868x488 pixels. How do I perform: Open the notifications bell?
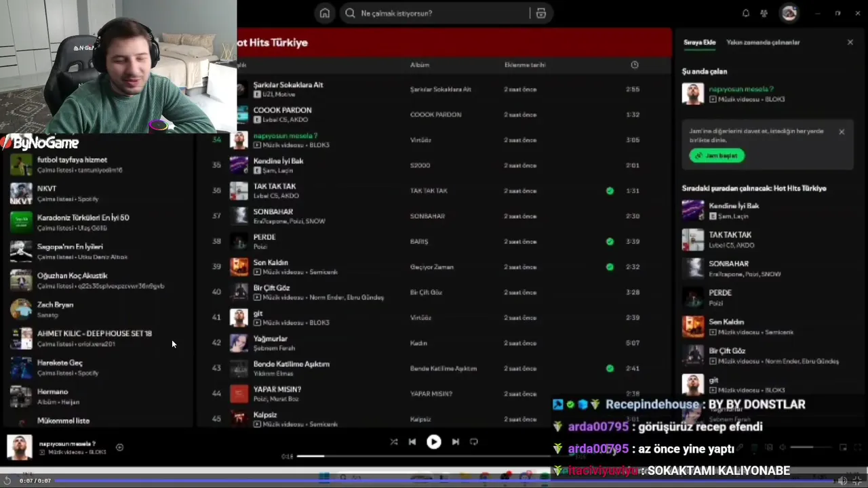(x=746, y=14)
